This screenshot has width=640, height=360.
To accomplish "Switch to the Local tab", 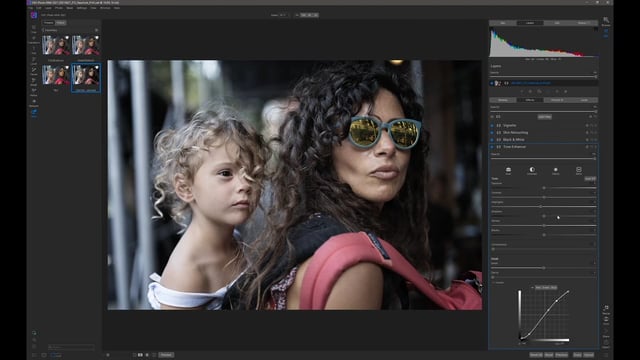I will pos(584,100).
